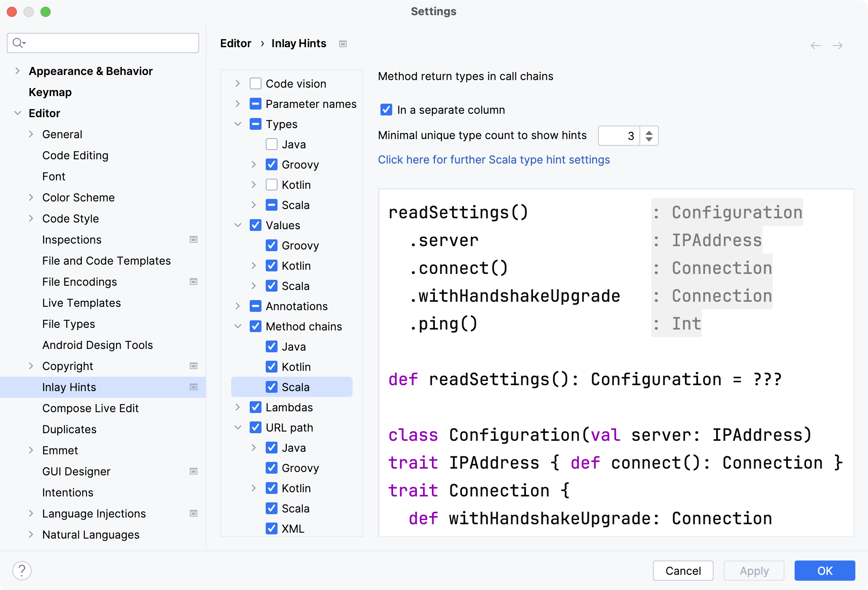Click the forward navigation arrow

pos(838,46)
